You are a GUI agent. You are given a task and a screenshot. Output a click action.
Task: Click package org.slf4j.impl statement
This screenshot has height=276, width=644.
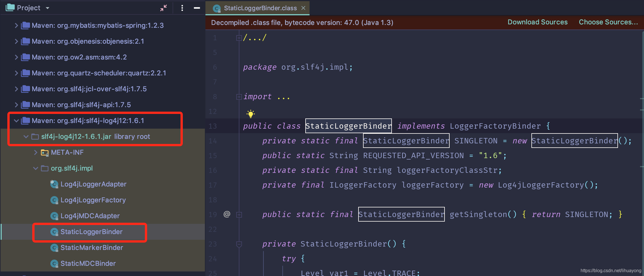298,67
